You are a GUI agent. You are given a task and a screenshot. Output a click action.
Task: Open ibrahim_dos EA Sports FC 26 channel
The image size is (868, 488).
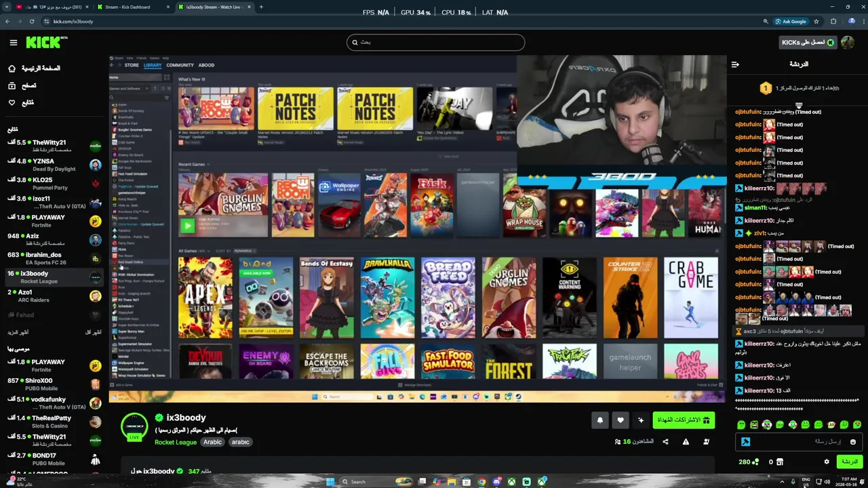click(x=54, y=258)
